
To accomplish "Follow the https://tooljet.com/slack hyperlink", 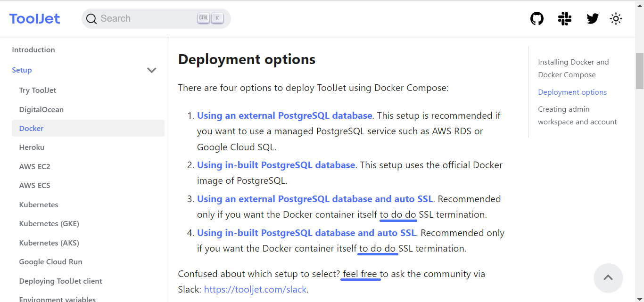I will click(x=255, y=289).
